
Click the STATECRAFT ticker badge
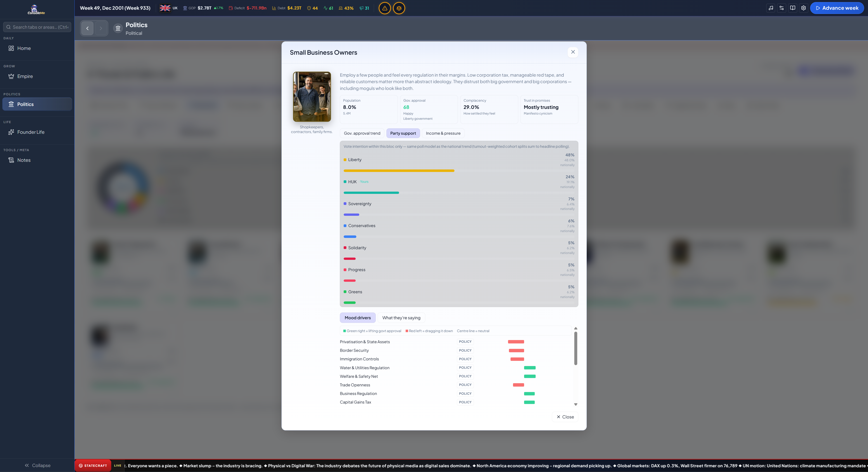pos(93,466)
